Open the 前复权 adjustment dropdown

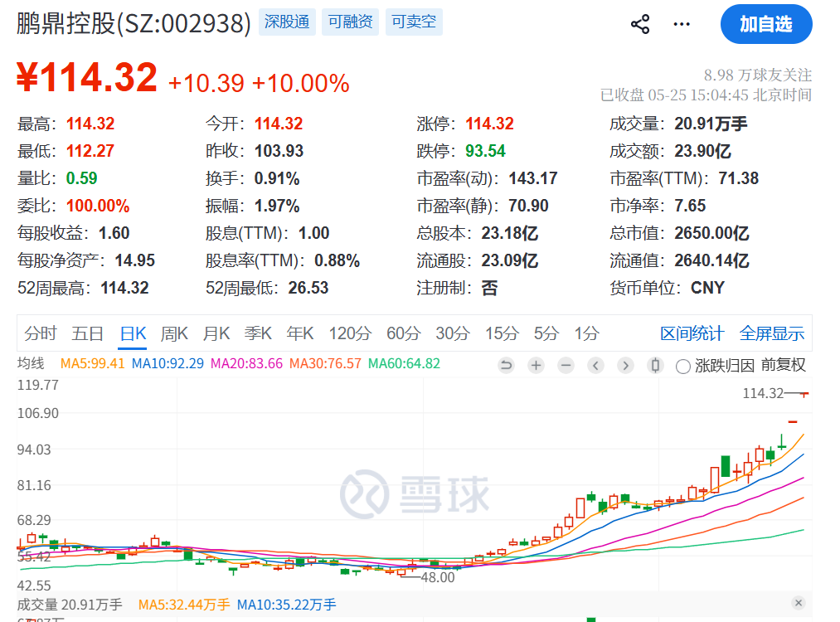pyautogui.click(x=784, y=366)
